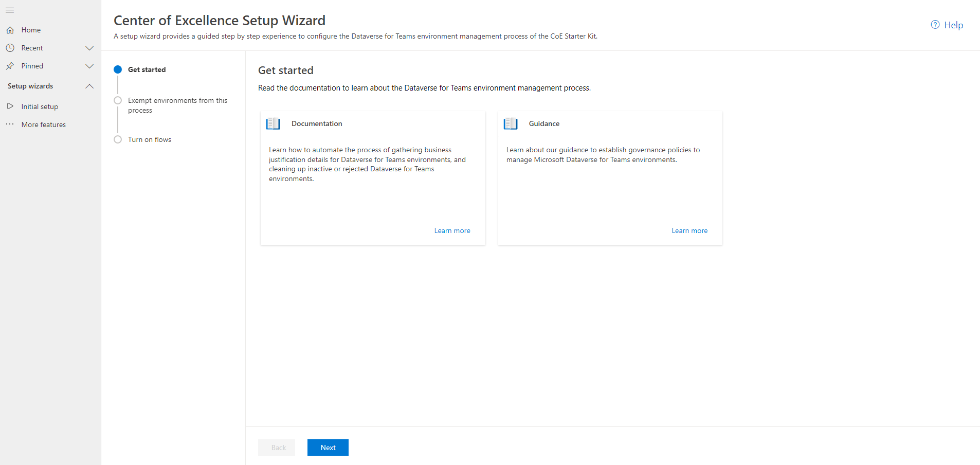
Task: Open More features from sidebar
Action: click(44, 124)
